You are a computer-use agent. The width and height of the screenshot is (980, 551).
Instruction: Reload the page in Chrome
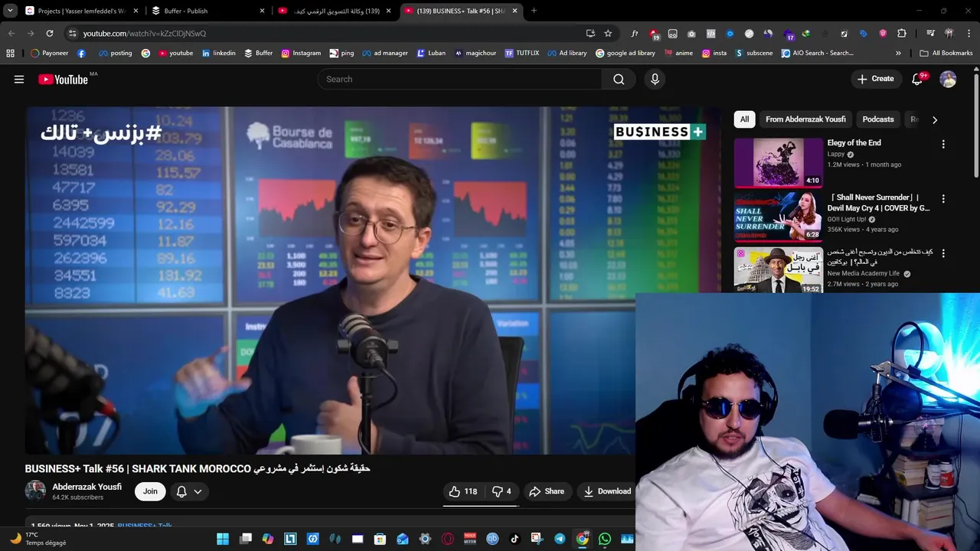coord(50,33)
